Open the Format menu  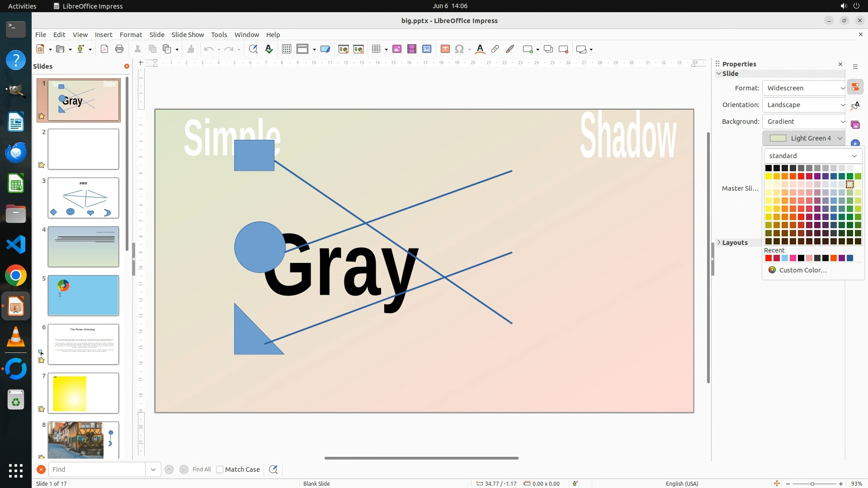(x=131, y=35)
